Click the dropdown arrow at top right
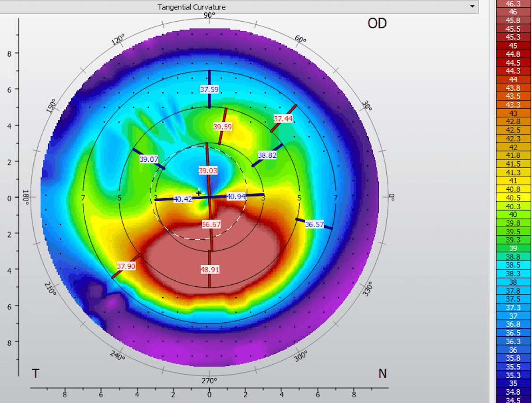 click(x=472, y=7)
